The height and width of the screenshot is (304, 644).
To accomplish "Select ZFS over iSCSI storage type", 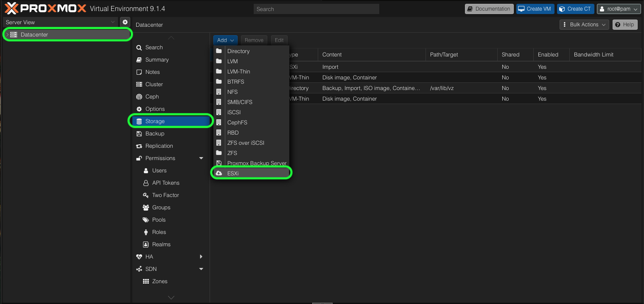I will coord(246,143).
